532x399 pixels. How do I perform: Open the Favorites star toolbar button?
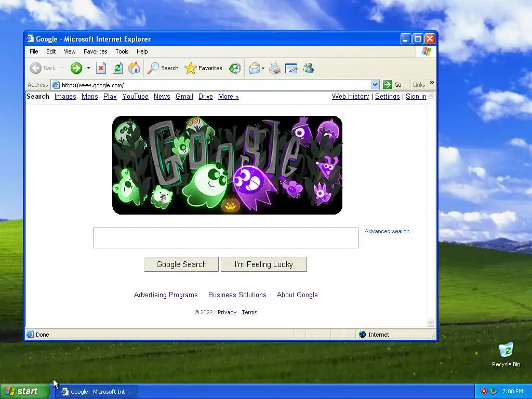tap(203, 68)
